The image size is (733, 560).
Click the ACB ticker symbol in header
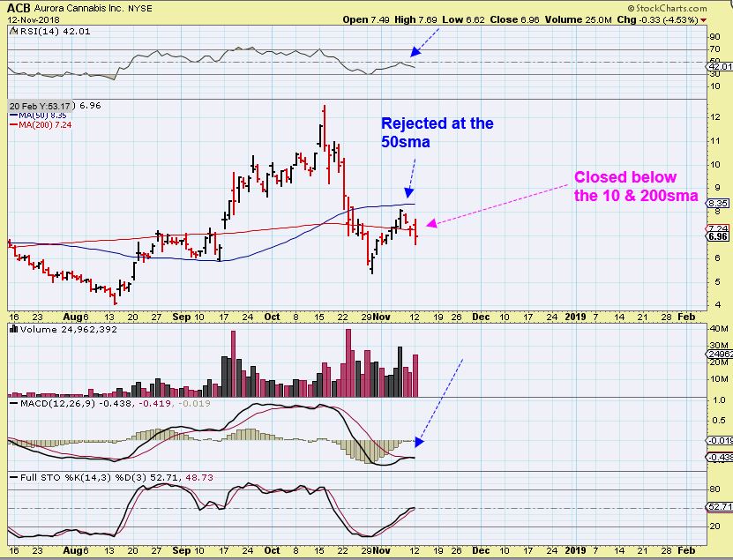pyautogui.click(x=19, y=8)
